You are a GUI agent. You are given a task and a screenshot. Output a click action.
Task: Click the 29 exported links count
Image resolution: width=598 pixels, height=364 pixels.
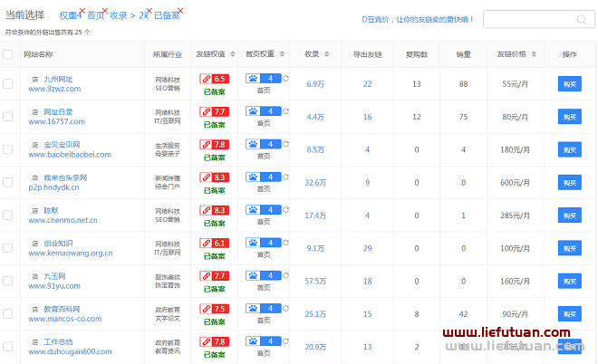click(367, 248)
